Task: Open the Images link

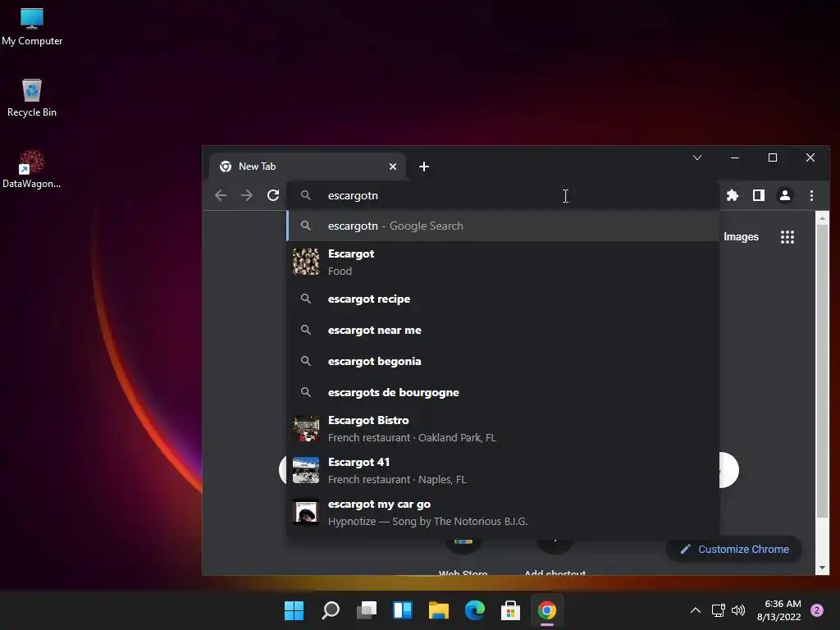Action: click(x=741, y=237)
